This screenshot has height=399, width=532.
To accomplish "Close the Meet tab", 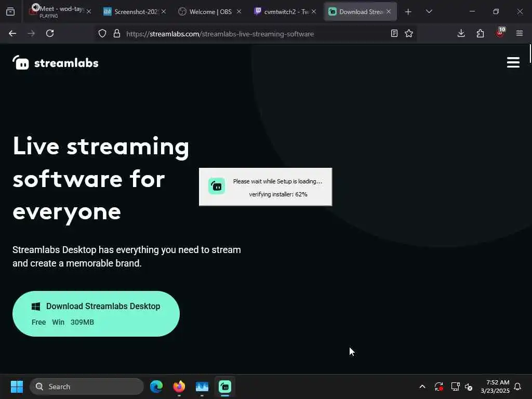I will 89,11.
